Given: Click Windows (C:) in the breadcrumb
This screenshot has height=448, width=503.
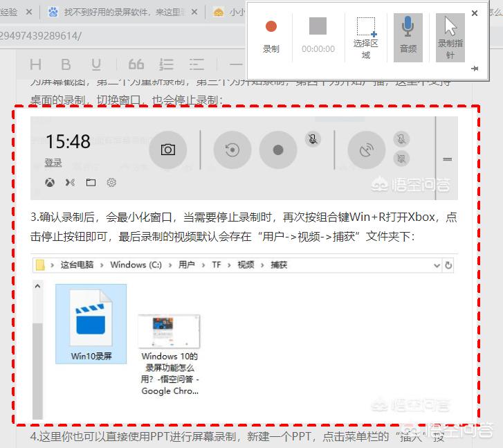Looking at the screenshot, I should point(136,265).
